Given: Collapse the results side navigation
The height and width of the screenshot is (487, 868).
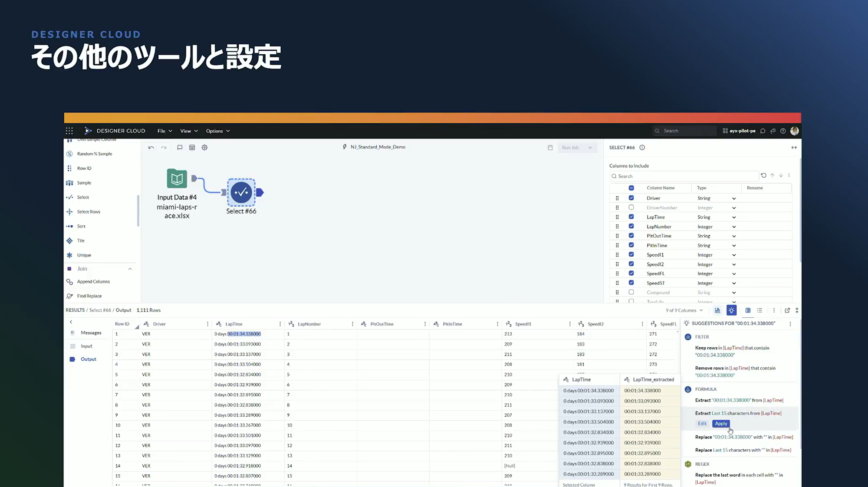Looking at the screenshot, I should coord(71,322).
